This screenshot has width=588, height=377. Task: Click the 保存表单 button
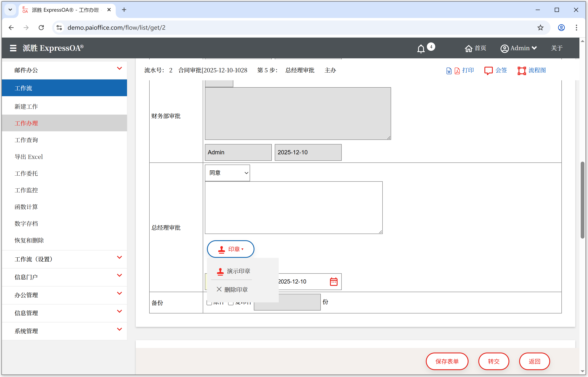pos(447,361)
